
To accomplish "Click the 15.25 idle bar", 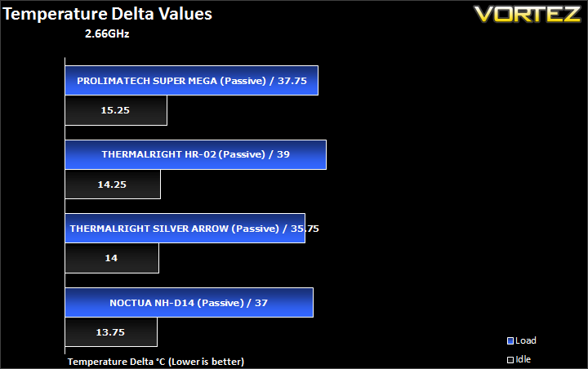I will pyautogui.click(x=116, y=110).
